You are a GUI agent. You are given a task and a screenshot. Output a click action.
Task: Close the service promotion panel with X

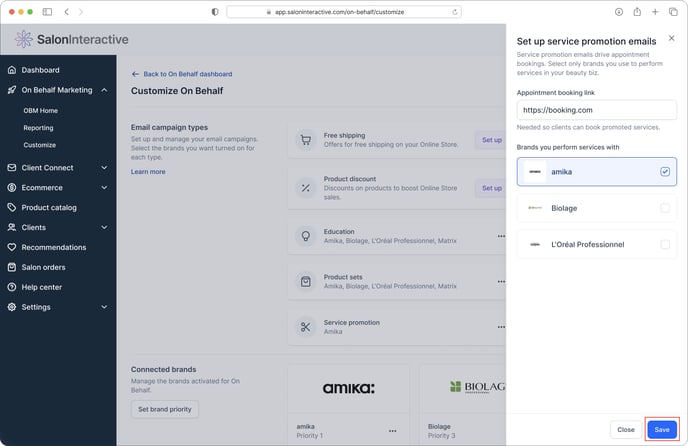pyautogui.click(x=671, y=38)
